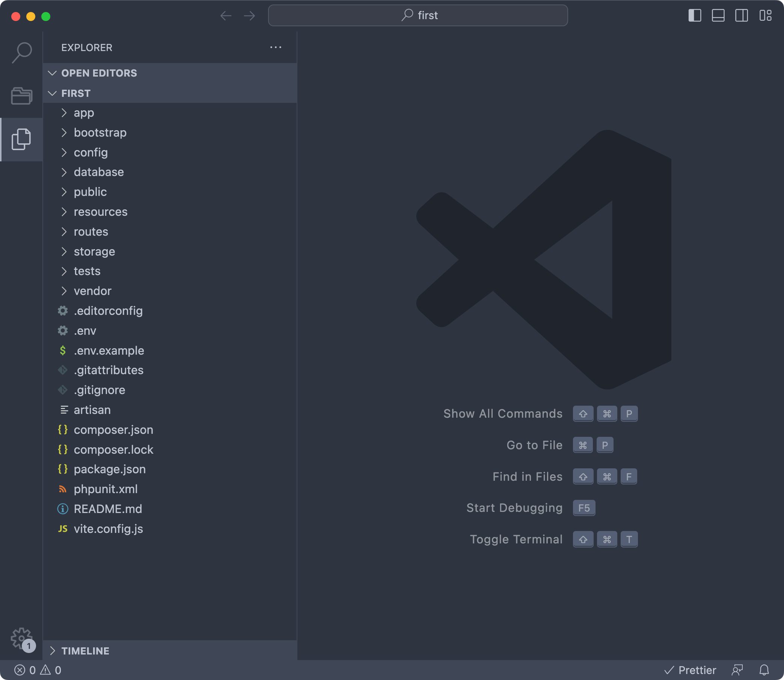Select the Explorer files icon in the activity bar
Screen dimensions: 784x680
pyautogui.click(x=22, y=139)
